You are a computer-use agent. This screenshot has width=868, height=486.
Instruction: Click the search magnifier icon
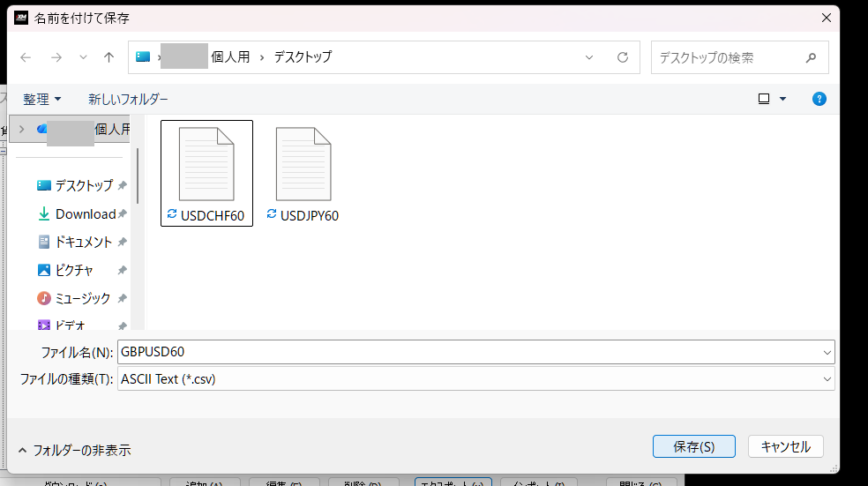[x=811, y=57]
